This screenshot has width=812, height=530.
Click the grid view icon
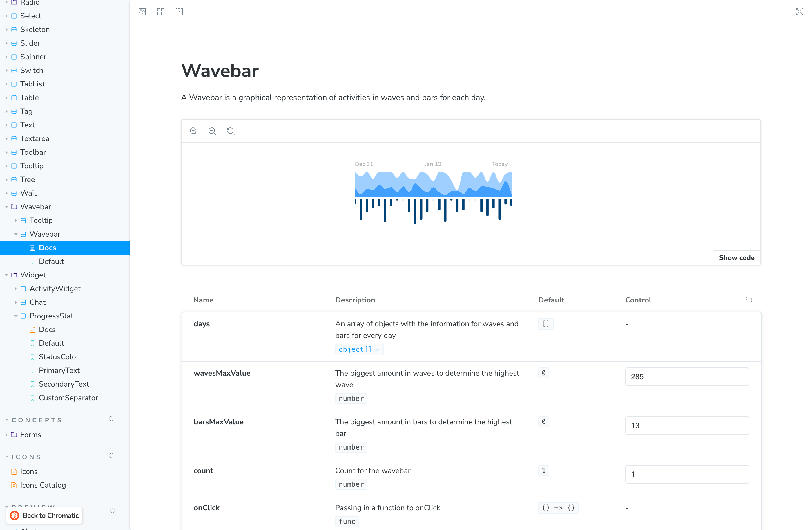(x=161, y=11)
